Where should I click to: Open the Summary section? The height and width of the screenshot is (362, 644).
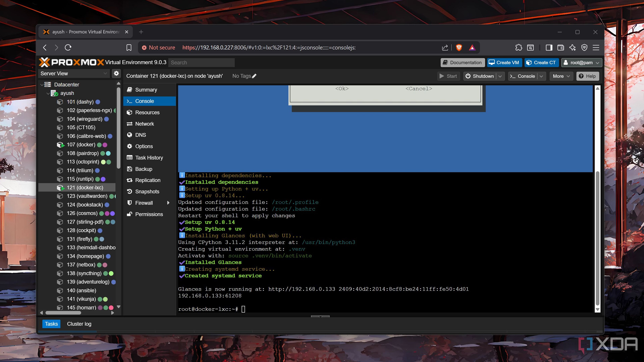149,90
